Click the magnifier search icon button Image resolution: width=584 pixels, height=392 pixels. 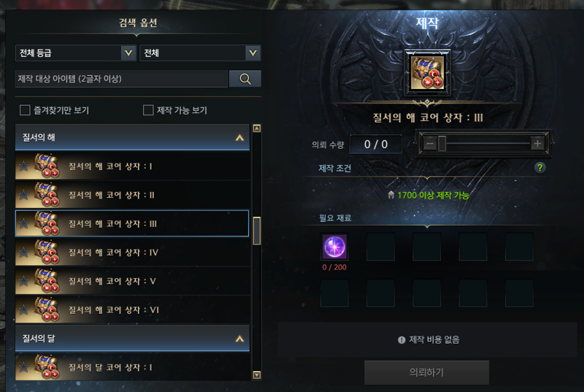(245, 79)
